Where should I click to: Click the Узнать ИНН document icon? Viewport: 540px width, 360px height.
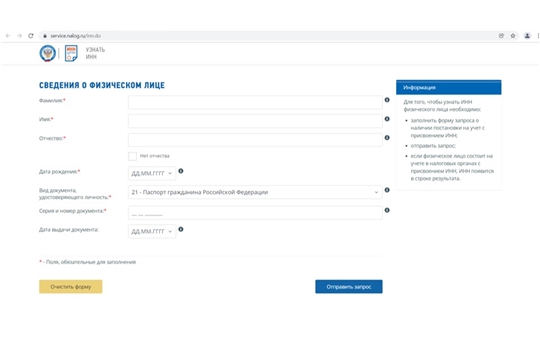click(71, 53)
